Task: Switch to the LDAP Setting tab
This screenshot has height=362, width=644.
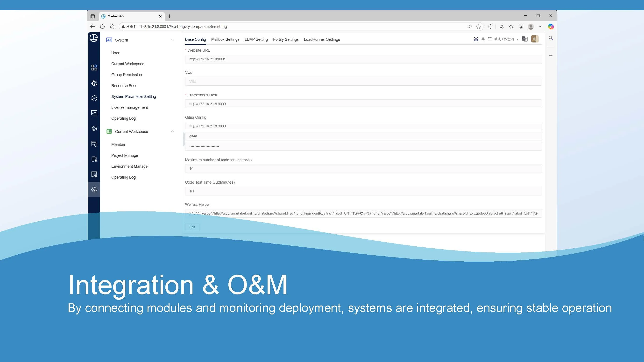Action: click(x=256, y=40)
